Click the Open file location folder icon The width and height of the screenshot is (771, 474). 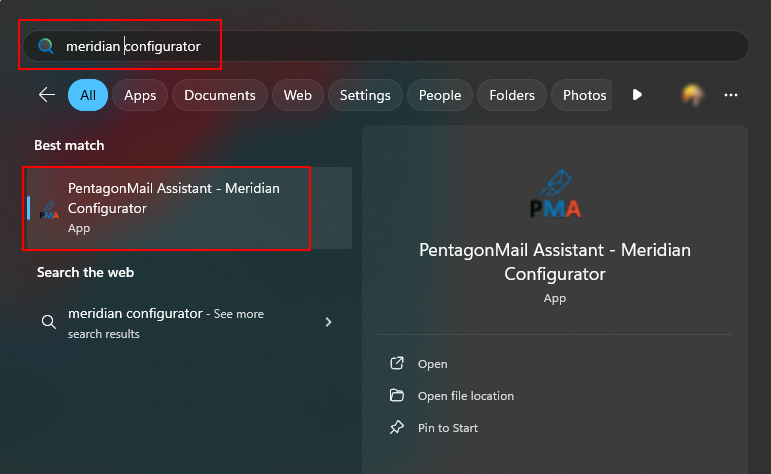tap(397, 395)
